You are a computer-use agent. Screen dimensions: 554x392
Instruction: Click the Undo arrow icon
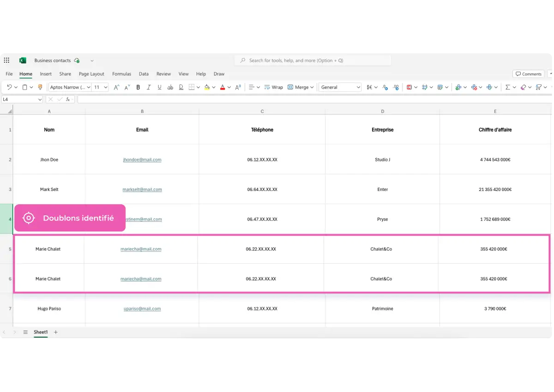[9, 87]
